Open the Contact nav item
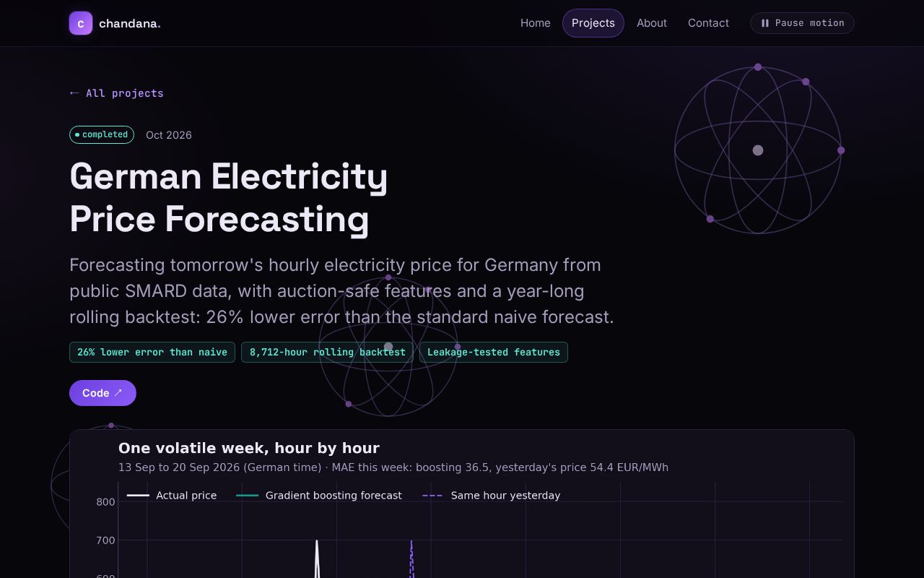The height and width of the screenshot is (578, 924). [708, 23]
